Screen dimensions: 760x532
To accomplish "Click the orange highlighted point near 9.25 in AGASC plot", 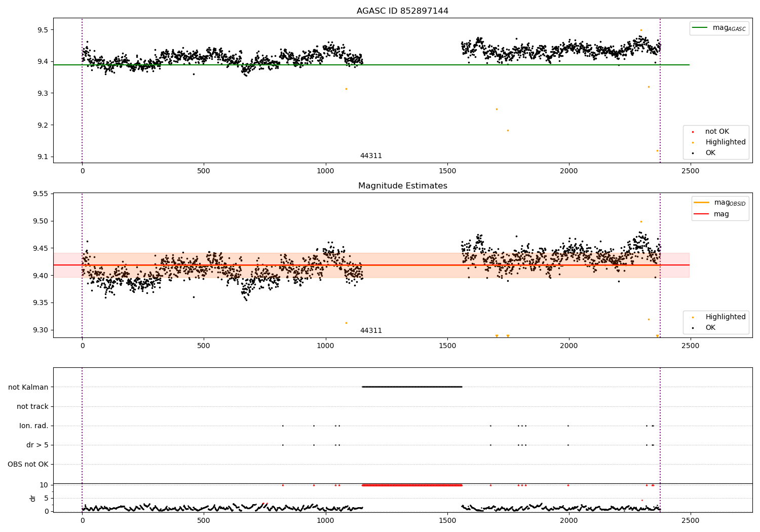I will [497, 109].
